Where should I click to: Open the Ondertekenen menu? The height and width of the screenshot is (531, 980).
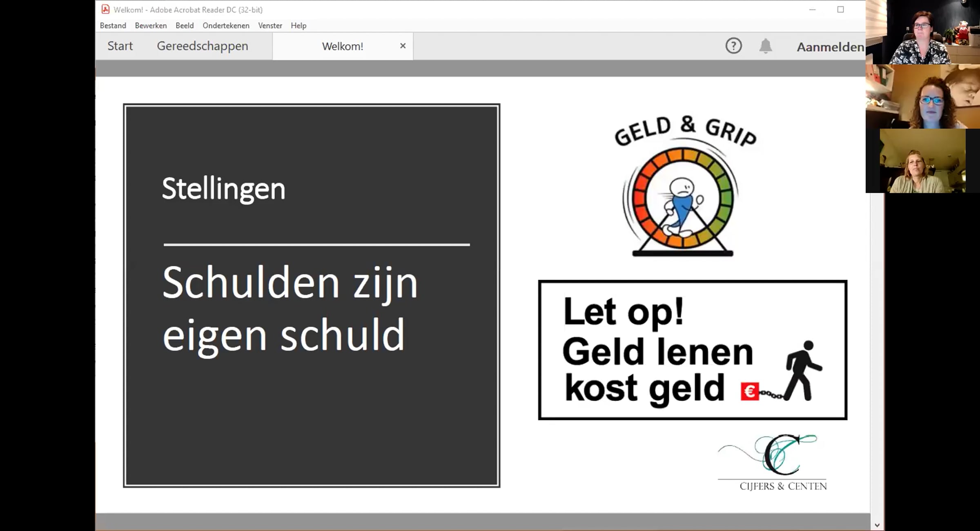[x=226, y=25]
